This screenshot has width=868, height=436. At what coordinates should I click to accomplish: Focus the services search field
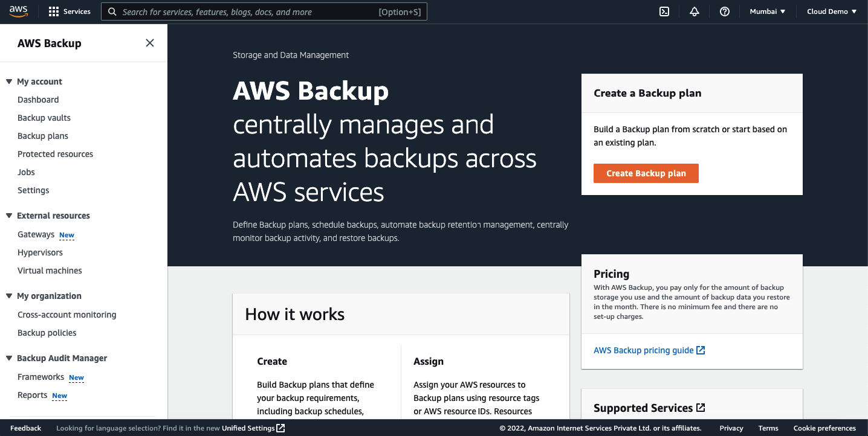[264, 11]
